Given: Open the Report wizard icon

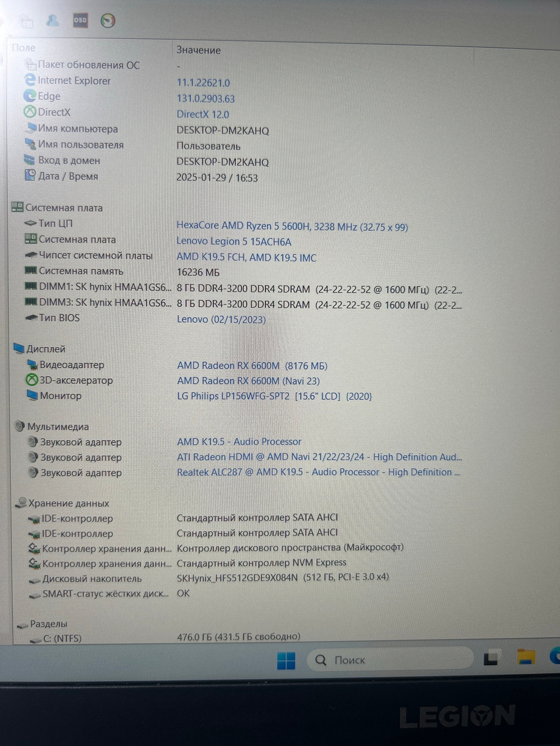Looking at the screenshot, I should pyautogui.click(x=26, y=21).
